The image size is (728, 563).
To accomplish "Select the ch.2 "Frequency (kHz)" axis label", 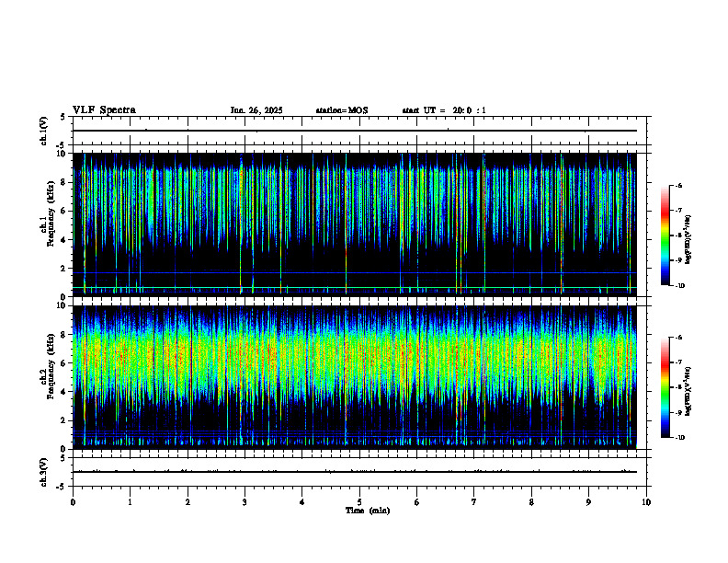I will 51,364.
